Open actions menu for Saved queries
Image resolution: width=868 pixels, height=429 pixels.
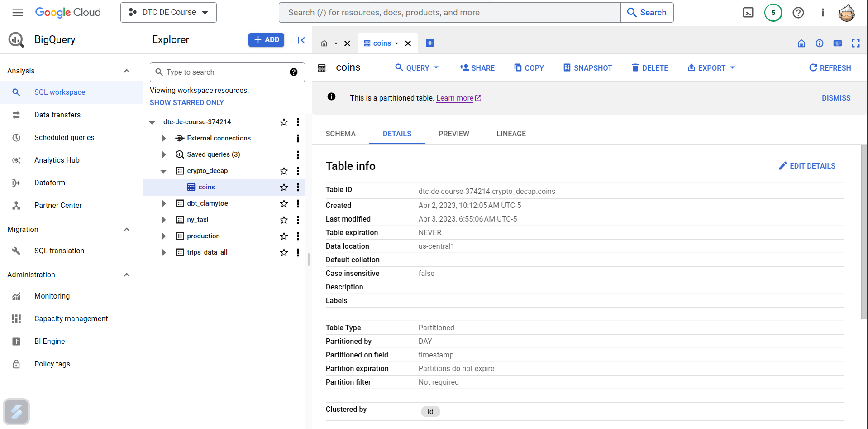pyautogui.click(x=298, y=154)
